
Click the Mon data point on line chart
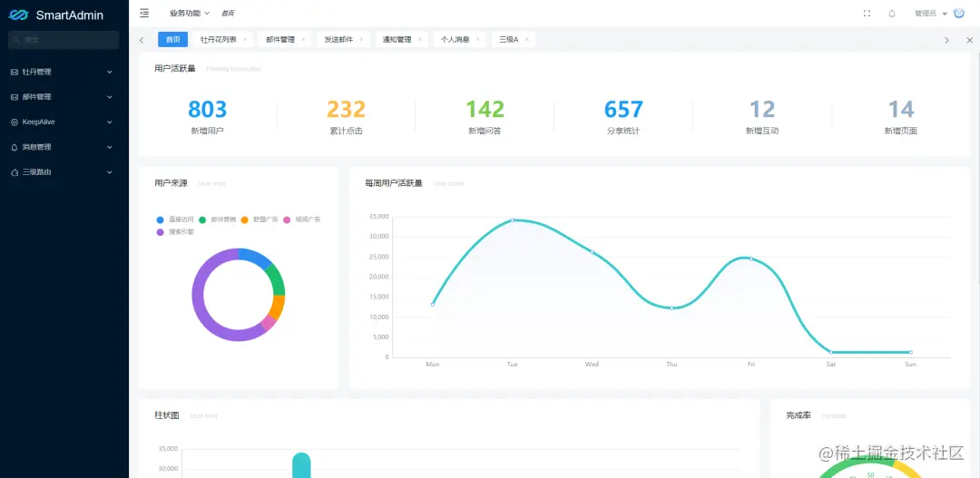[433, 304]
